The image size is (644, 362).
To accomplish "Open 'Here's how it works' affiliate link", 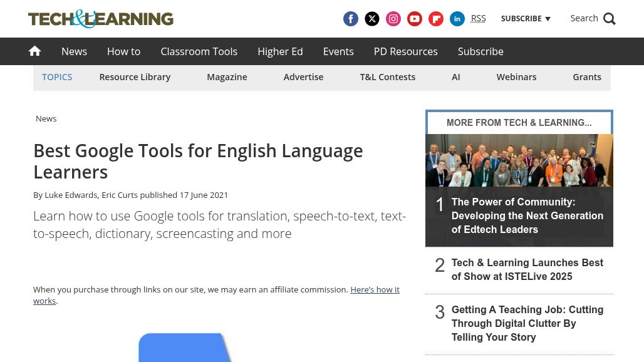I will point(217,295).
